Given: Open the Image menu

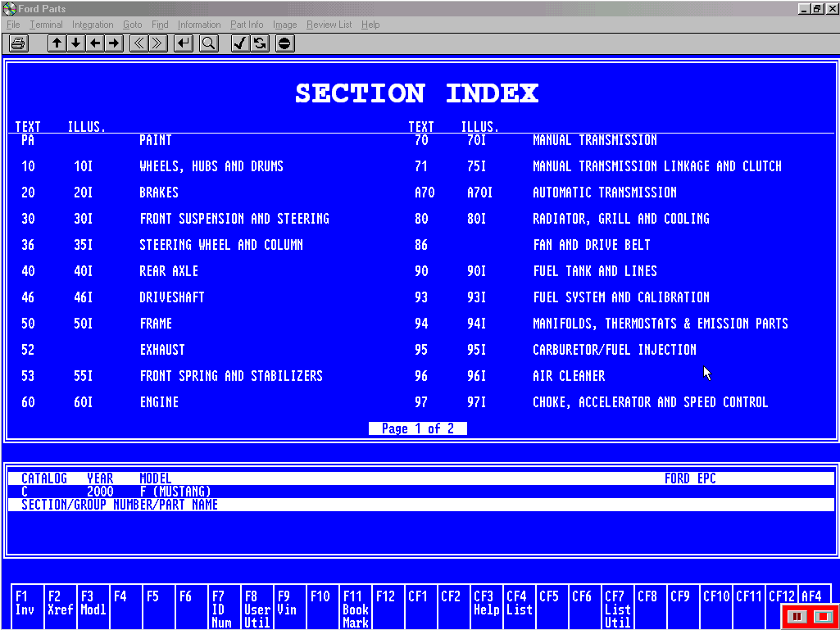Looking at the screenshot, I should 285,25.
